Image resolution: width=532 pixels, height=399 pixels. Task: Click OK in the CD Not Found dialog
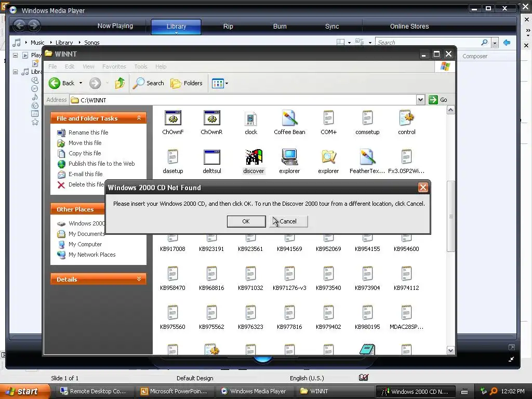click(x=246, y=221)
